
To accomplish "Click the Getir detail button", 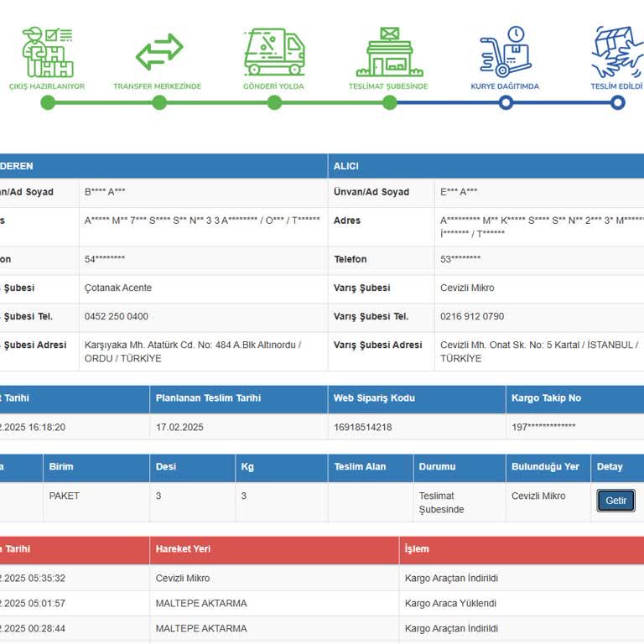I will click(x=615, y=501).
